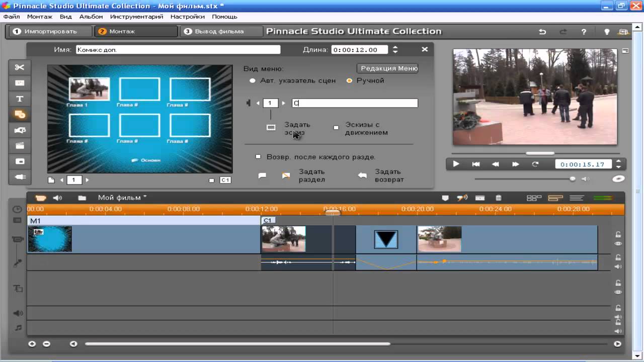Toggle video track lock icon
The width and height of the screenshot is (644, 362).
click(x=618, y=234)
